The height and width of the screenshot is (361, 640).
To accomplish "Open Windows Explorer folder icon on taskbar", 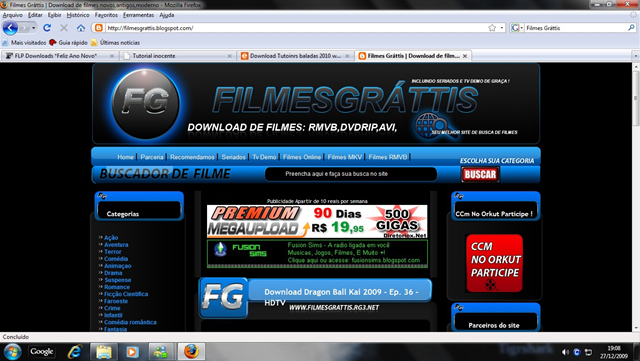I will point(104,352).
